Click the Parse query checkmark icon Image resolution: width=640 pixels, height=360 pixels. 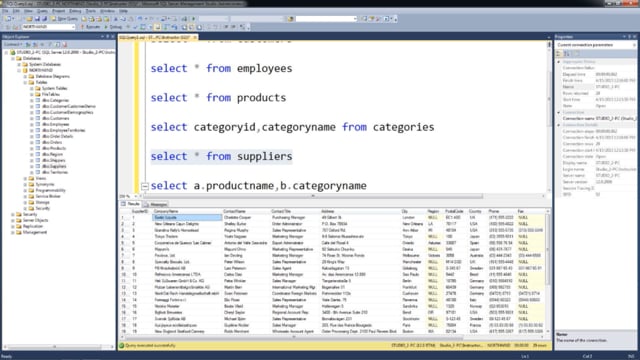(136, 27)
